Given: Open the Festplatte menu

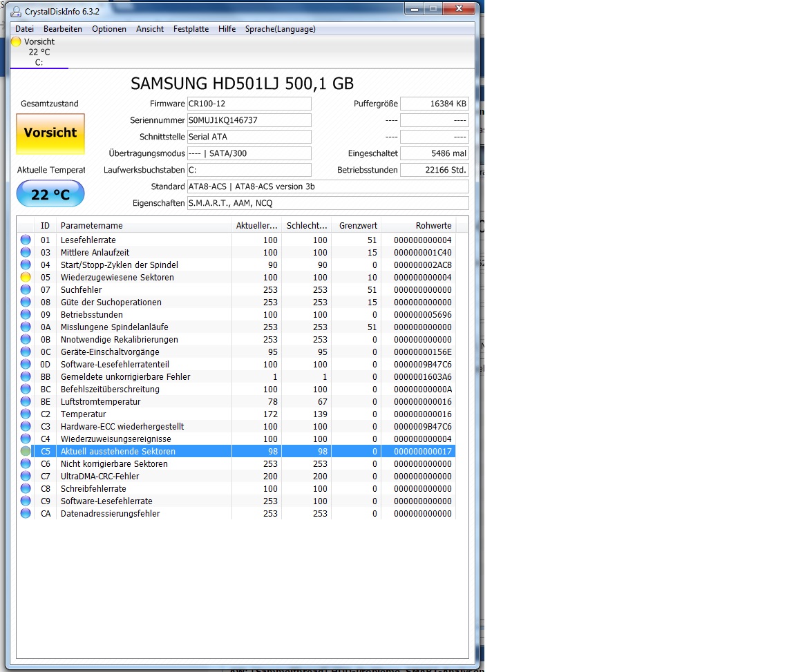Looking at the screenshot, I should (191, 29).
